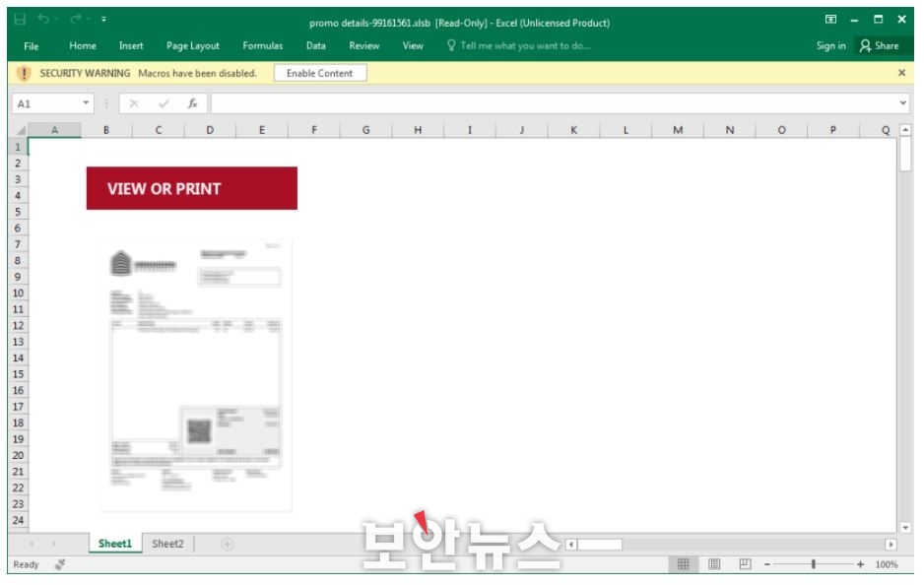The image size is (924, 585).
Task: Click zoom out minus button
Action: coord(767,565)
